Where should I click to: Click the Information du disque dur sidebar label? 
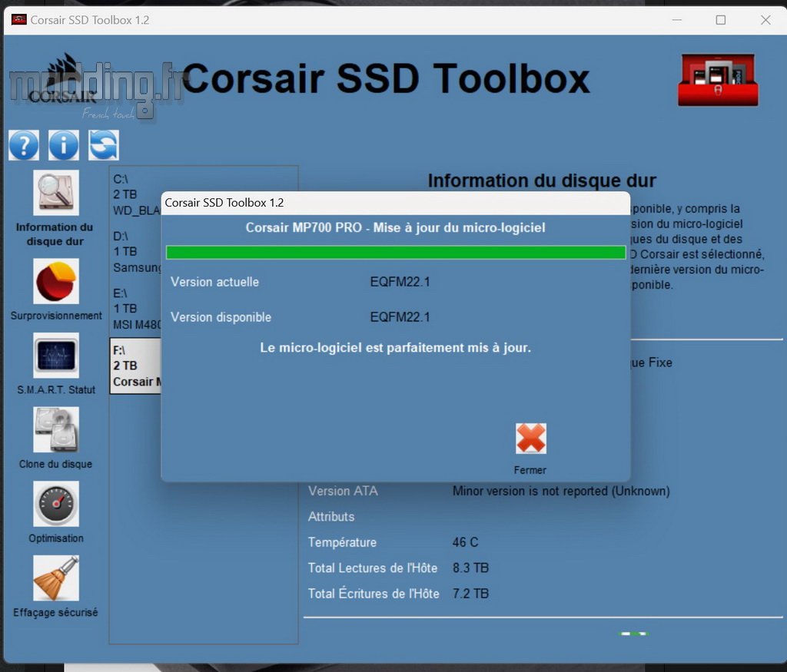coord(55,234)
